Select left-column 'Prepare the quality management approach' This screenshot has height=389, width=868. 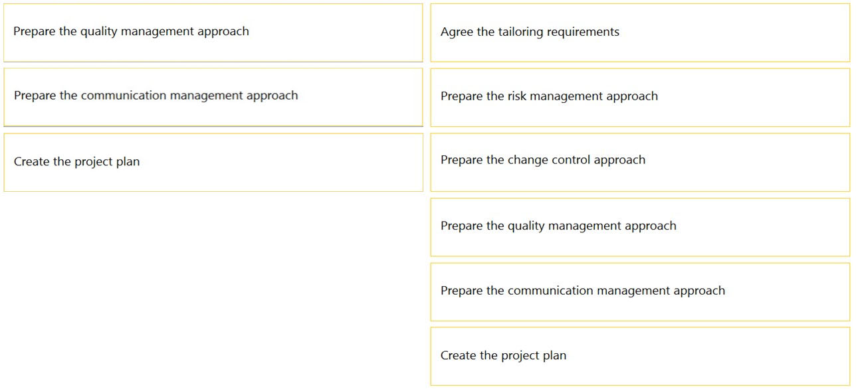tap(213, 33)
